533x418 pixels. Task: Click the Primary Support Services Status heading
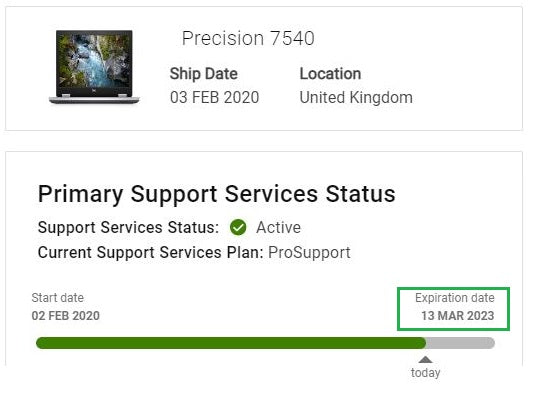(217, 194)
